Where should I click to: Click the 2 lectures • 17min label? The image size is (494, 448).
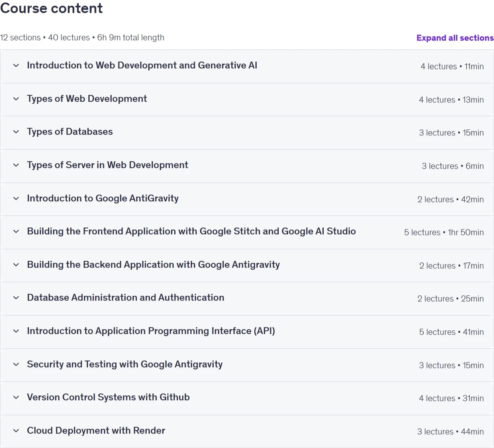click(451, 266)
